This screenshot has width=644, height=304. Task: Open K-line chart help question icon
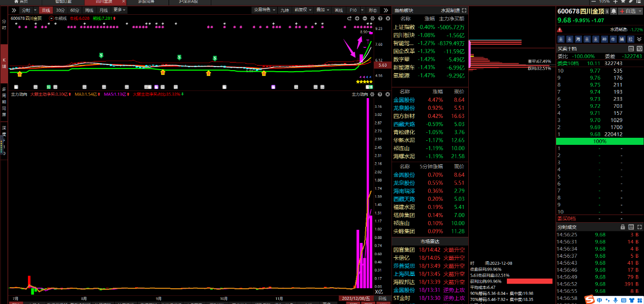tap(380, 18)
